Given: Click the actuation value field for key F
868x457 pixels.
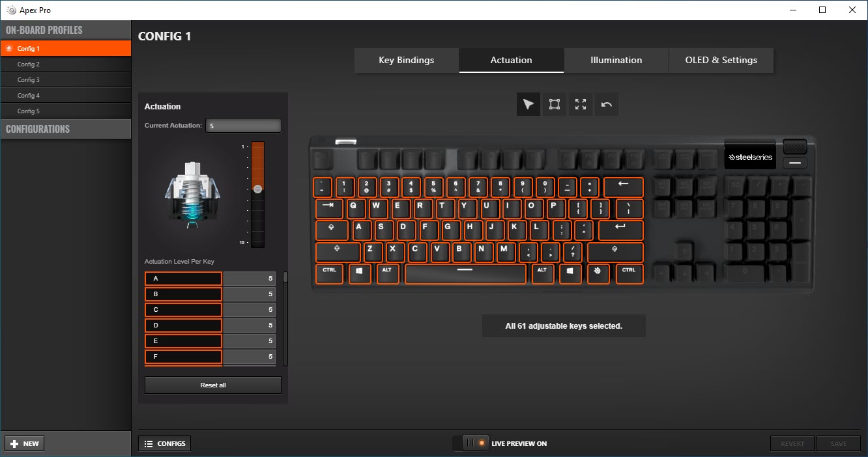Looking at the screenshot, I should pos(250,357).
